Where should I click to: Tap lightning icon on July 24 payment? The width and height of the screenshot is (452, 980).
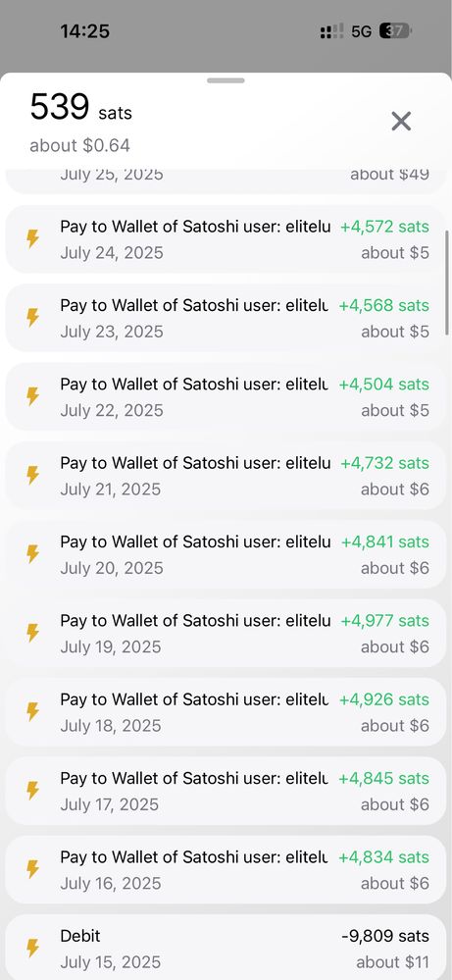point(32,238)
